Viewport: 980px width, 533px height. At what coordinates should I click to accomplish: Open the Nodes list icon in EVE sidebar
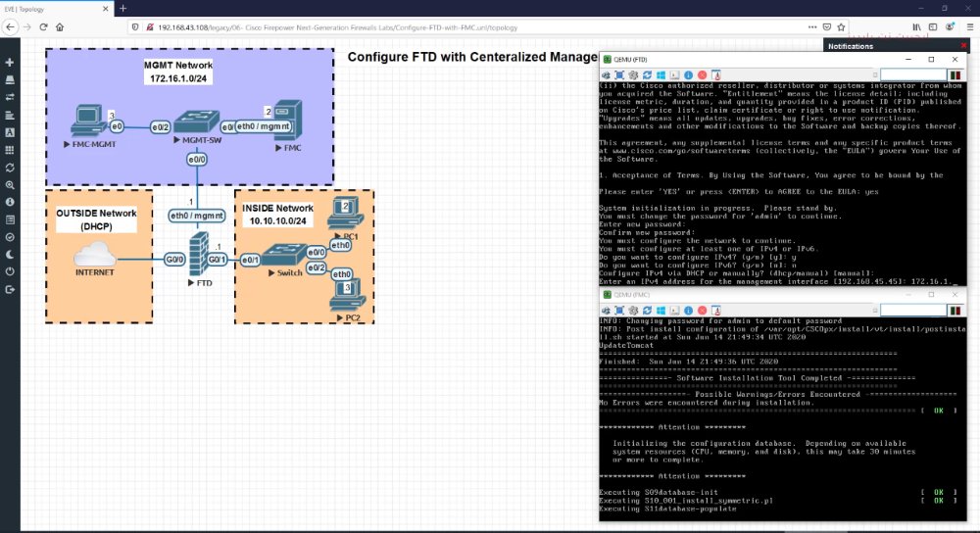(10, 80)
